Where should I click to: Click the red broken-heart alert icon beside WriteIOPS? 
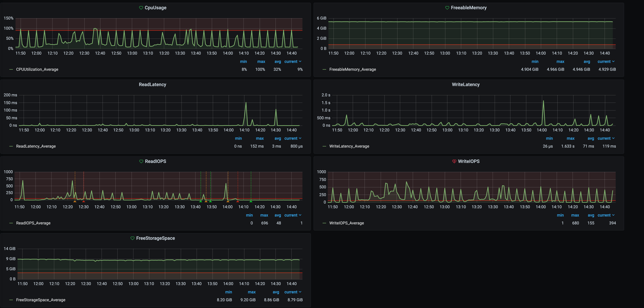(454, 161)
